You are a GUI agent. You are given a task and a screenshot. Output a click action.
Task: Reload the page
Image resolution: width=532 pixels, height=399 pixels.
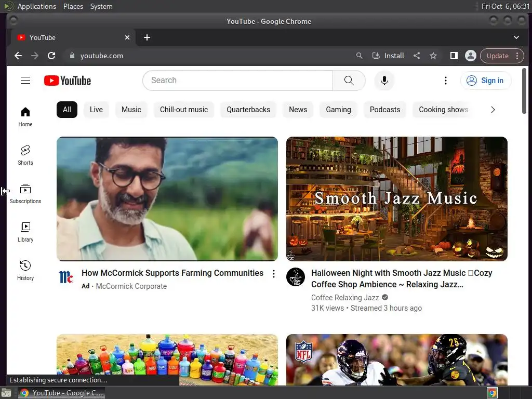point(51,56)
